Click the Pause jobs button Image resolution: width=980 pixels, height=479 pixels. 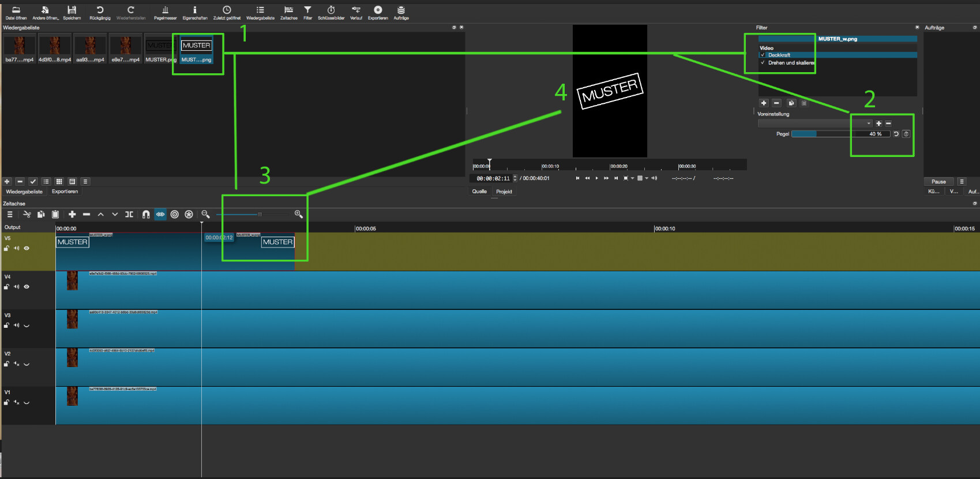tap(938, 181)
